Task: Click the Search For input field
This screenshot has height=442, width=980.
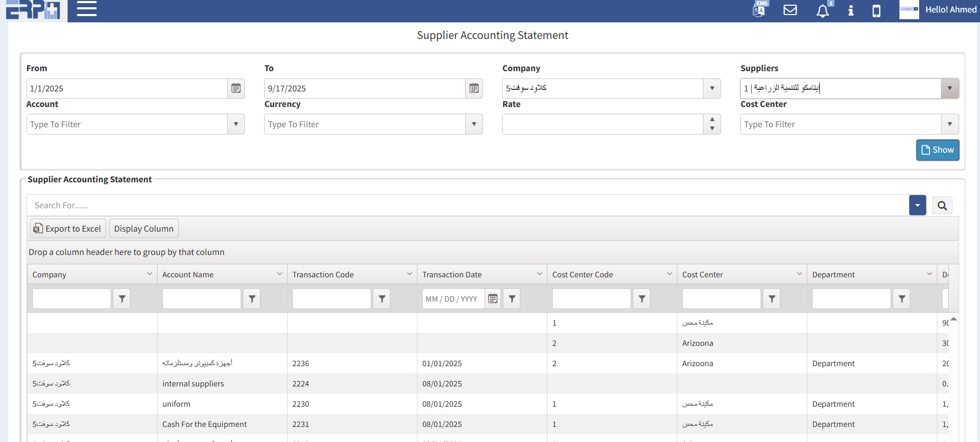Action: click(468, 206)
